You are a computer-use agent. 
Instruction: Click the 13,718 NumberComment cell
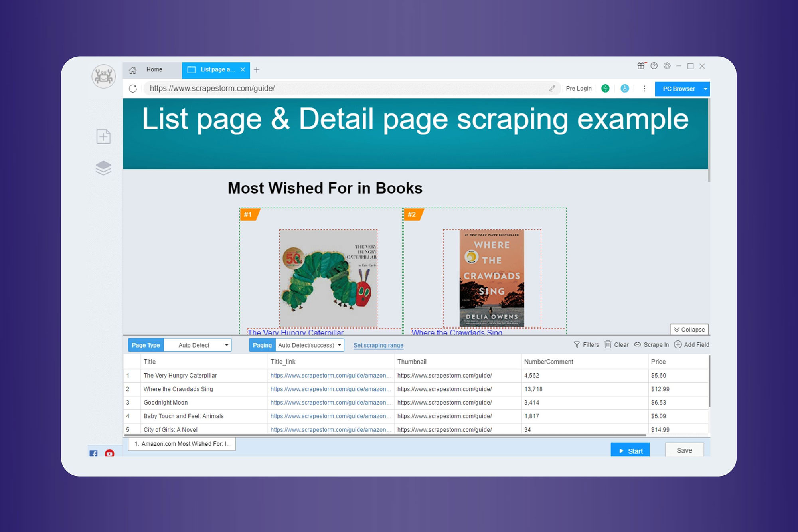[584, 389]
